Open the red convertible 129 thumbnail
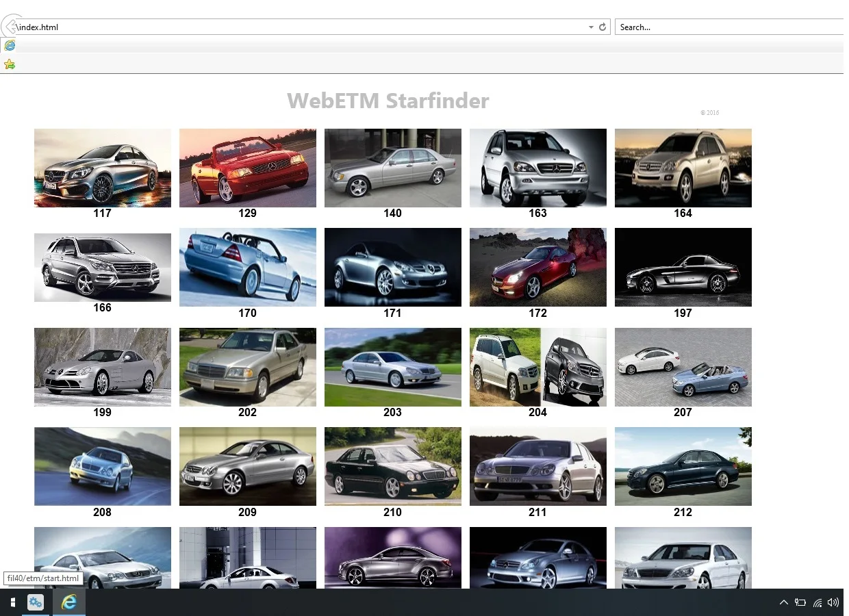849x616 pixels. 248,168
